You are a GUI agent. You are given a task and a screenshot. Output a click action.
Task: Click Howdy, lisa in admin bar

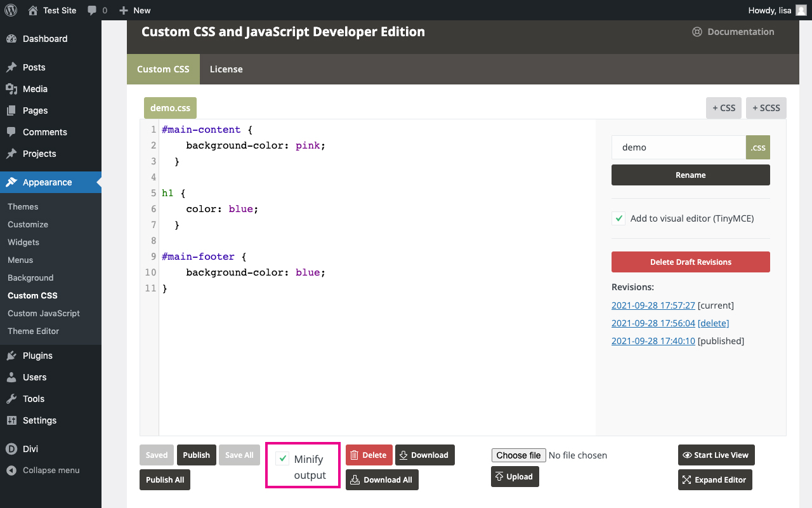tap(770, 10)
